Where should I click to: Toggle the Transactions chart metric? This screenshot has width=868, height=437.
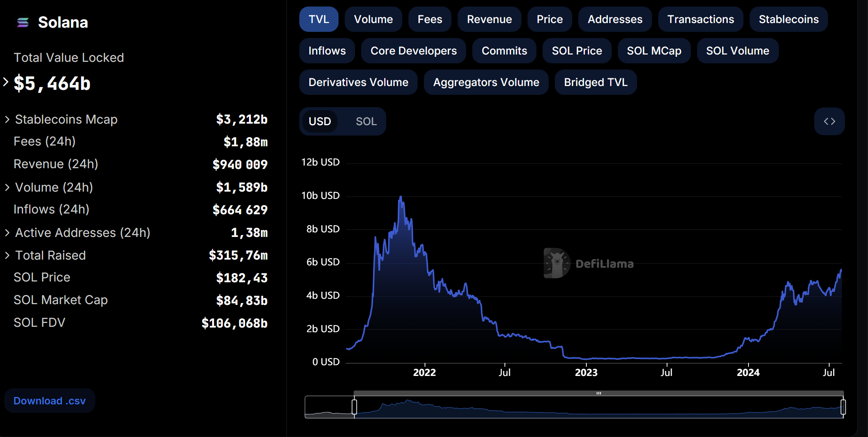[701, 19]
